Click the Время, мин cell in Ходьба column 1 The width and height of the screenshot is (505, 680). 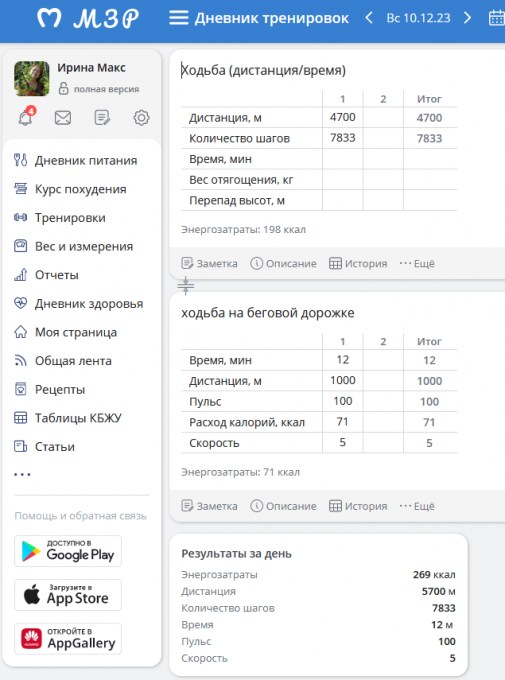pos(343,159)
